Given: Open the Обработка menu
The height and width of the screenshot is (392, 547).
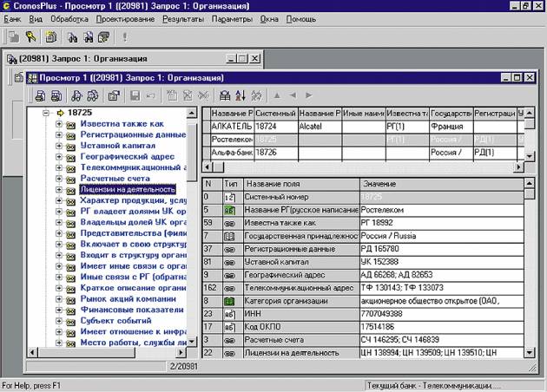Looking at the screenshot, I should pos(69,19).
